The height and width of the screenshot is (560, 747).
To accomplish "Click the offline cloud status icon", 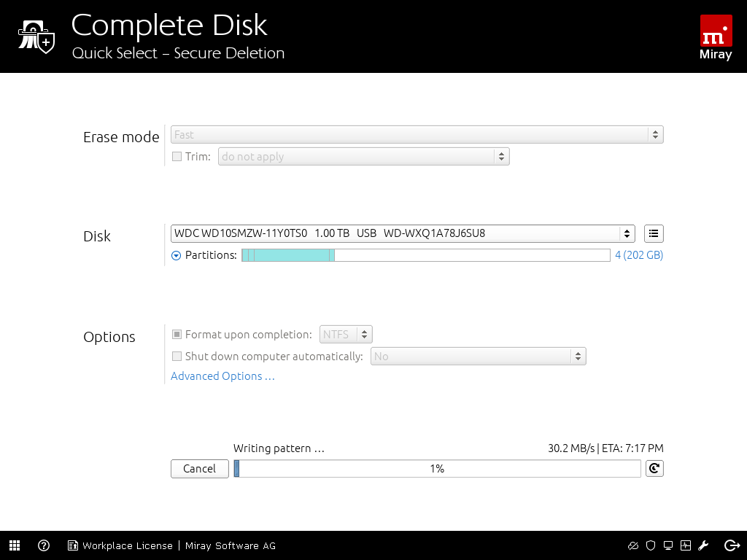I will point(633,545).
